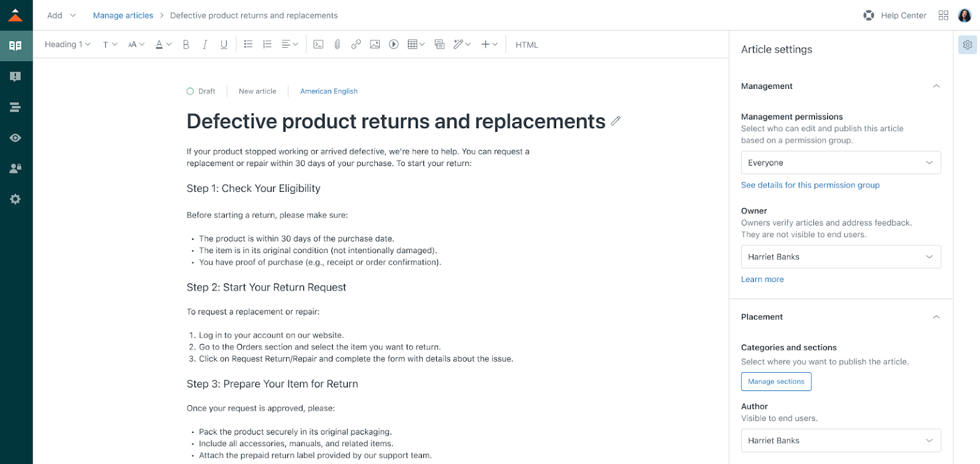Insert a video with play icon
Viewport: 980px width, 464px height.
[x=394, y=44]
